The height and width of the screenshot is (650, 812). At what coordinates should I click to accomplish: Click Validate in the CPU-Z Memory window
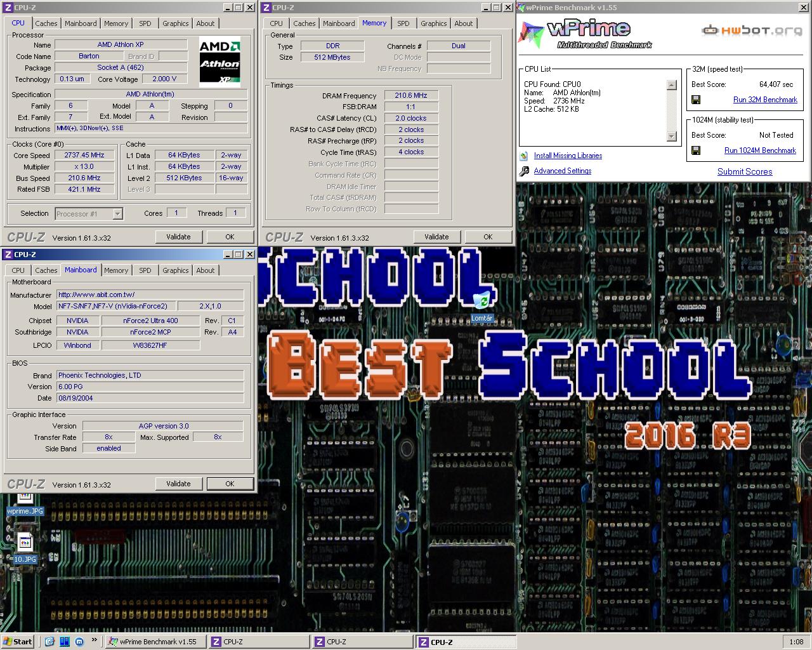[436, 237]
